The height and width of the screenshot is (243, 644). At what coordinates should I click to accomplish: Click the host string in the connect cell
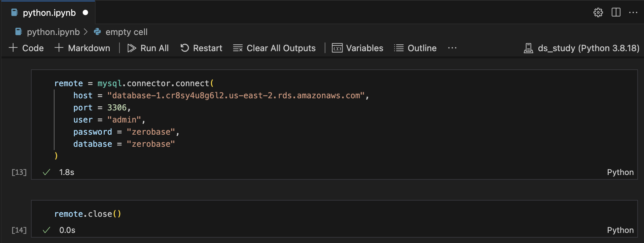pyautogui.click(x=236, y=96)
